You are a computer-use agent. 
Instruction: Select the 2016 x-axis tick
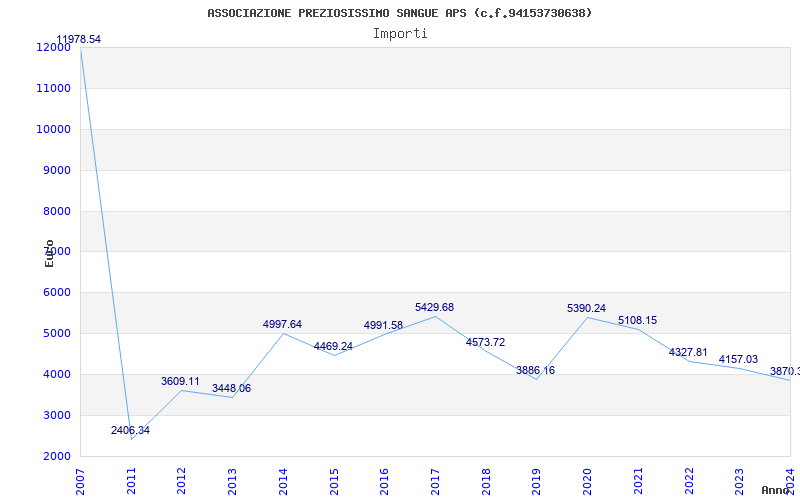[384, 482]
